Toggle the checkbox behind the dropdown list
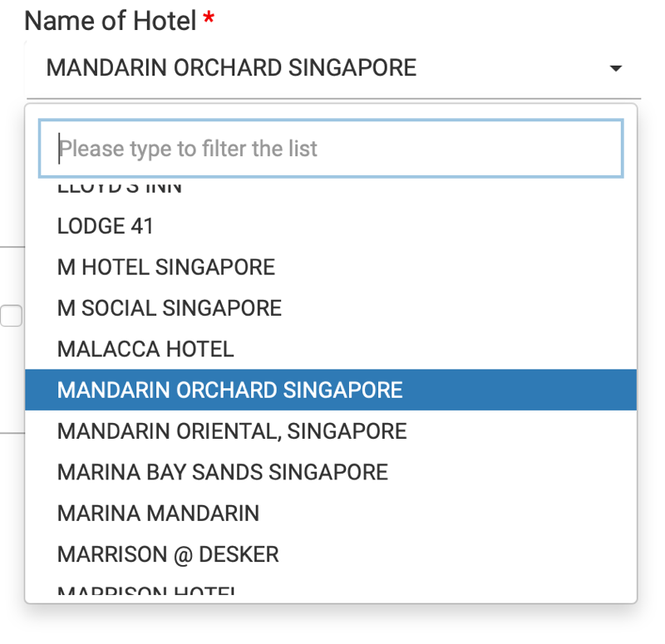 tap(12, 316)
